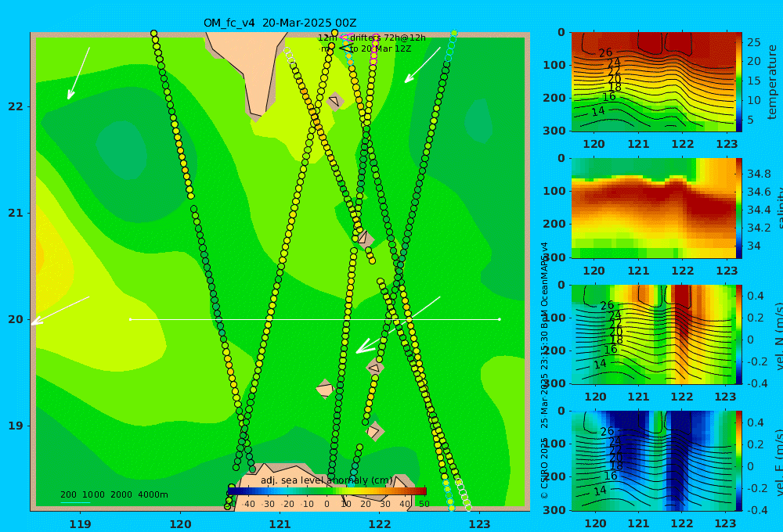Image resolution: width=783 pixels, height=532 pixels.
Task: Open the eastward velocity section panel
Action: (653, 461)
